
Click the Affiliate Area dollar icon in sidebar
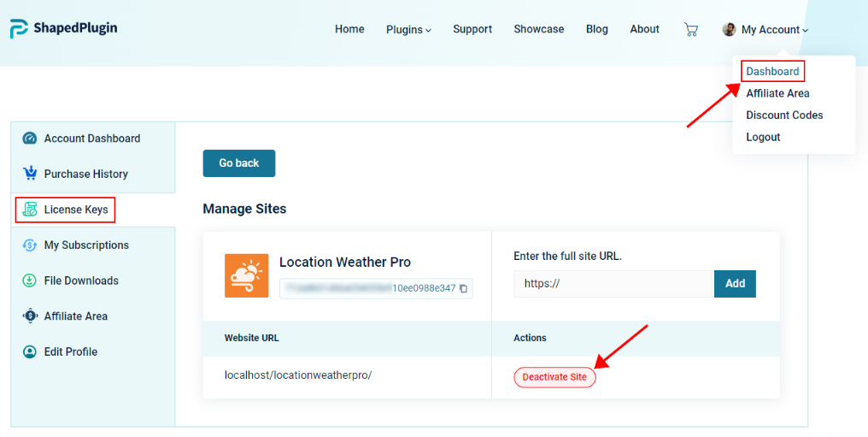pyautogui.click(x=29, y=316)
